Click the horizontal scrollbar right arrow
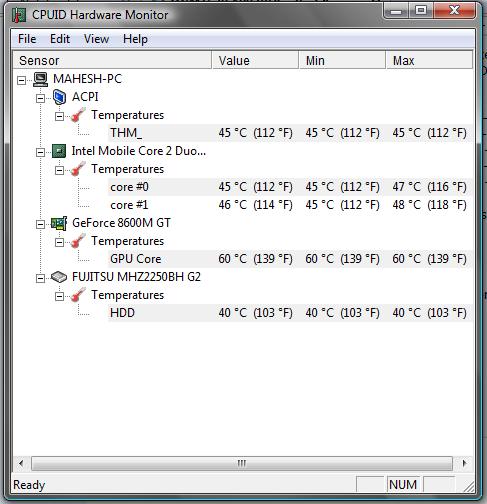This screenshot has height=504, width=487. point(464,463)
